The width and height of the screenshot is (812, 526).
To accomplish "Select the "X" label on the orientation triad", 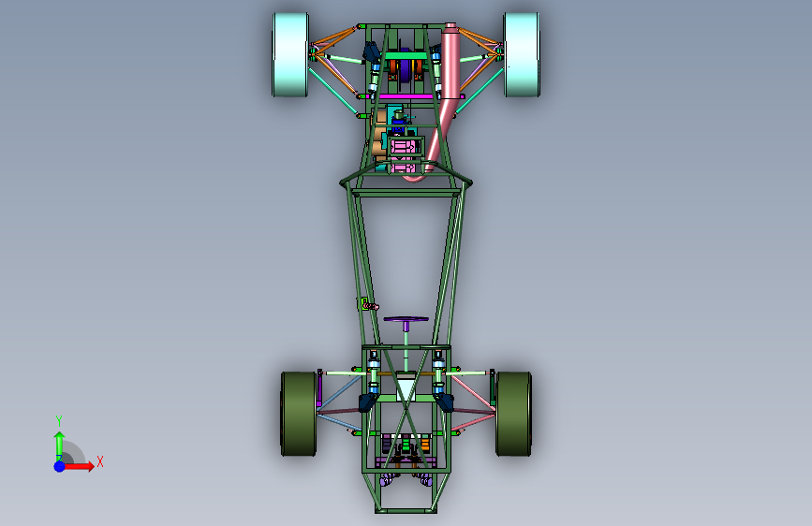I will point(100,461).
